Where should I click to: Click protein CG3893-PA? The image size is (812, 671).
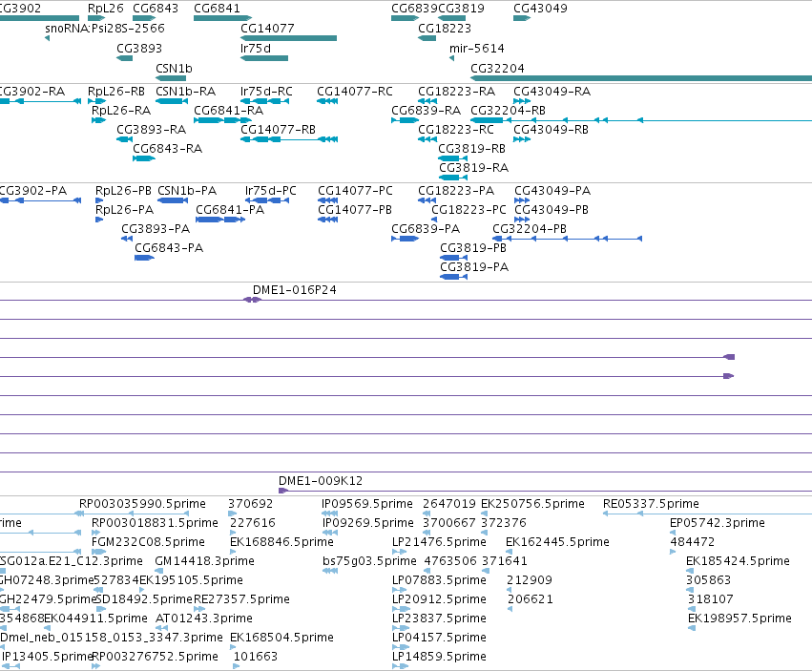coord(156,229)
